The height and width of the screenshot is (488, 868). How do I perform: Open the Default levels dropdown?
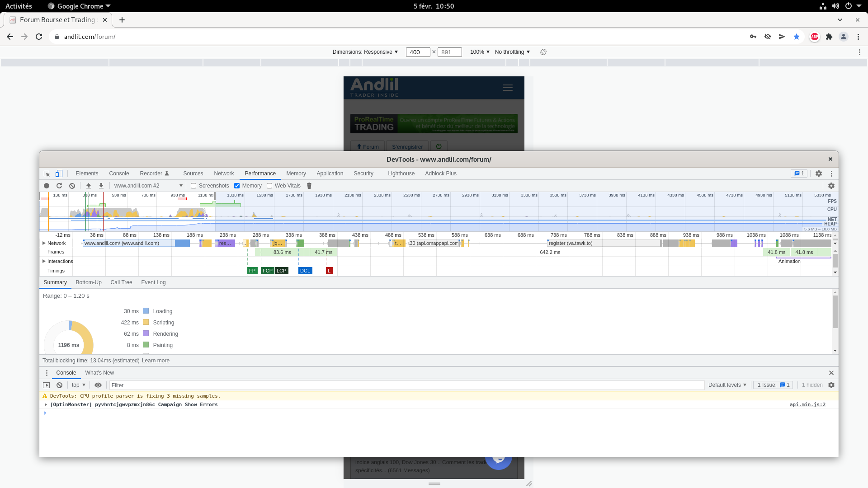click(727, 385)
